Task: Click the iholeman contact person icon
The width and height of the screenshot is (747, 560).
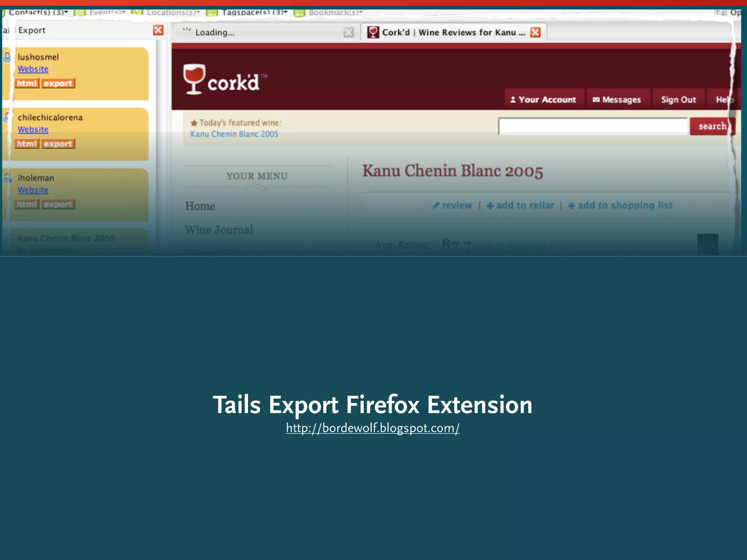Action: [x=7, y=178]
